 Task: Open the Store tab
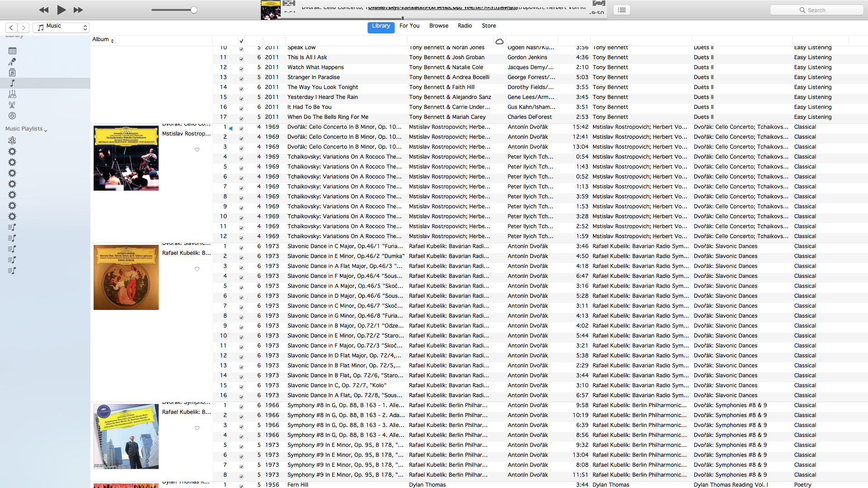click(x=489, y=26)
